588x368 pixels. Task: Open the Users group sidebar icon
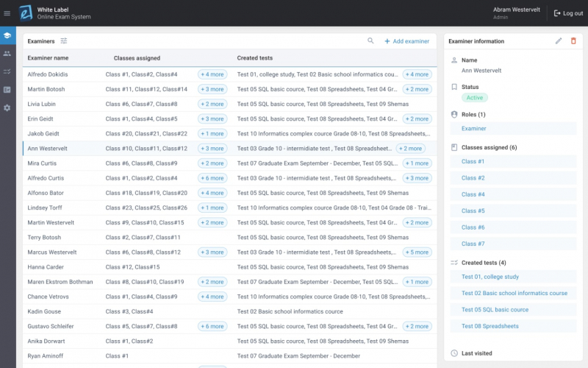click(x=7, y=54)
